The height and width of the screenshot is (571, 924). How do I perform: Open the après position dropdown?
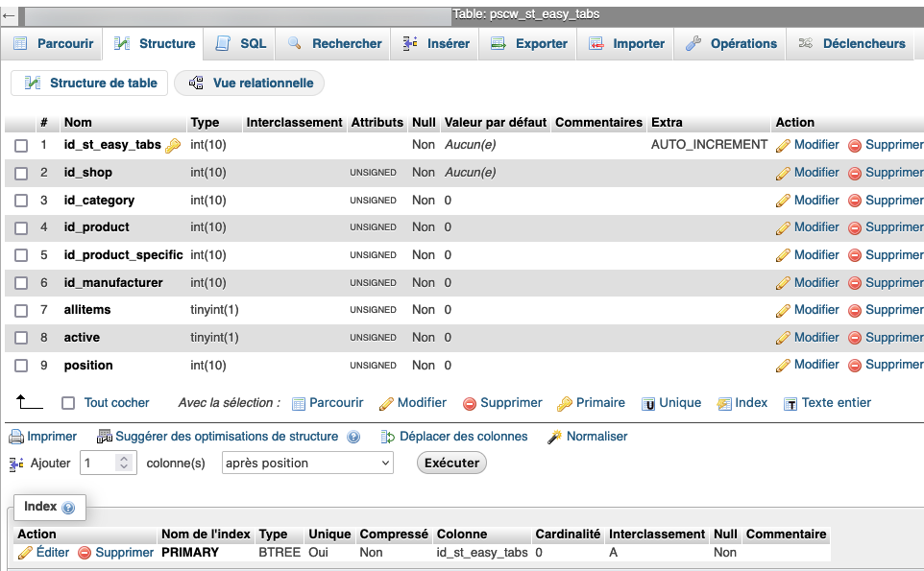306,463
